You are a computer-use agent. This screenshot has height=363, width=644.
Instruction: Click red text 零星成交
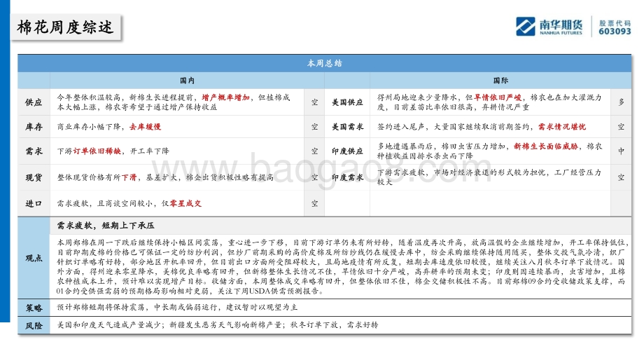185,203
